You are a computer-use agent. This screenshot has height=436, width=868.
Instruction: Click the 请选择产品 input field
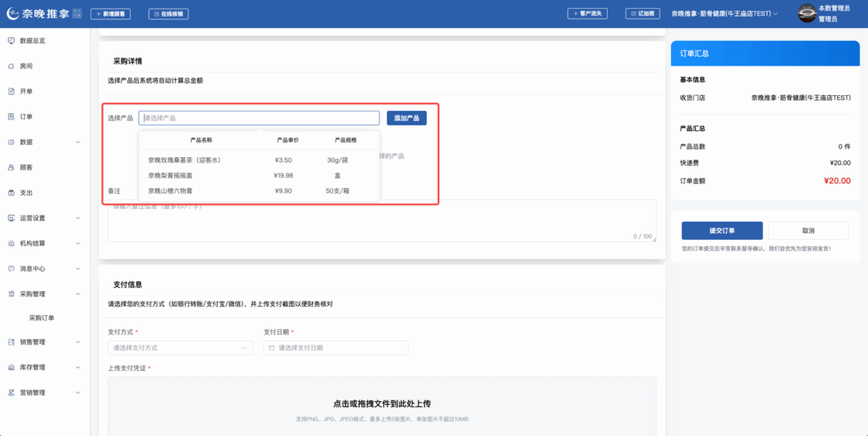tap(259, 118)
